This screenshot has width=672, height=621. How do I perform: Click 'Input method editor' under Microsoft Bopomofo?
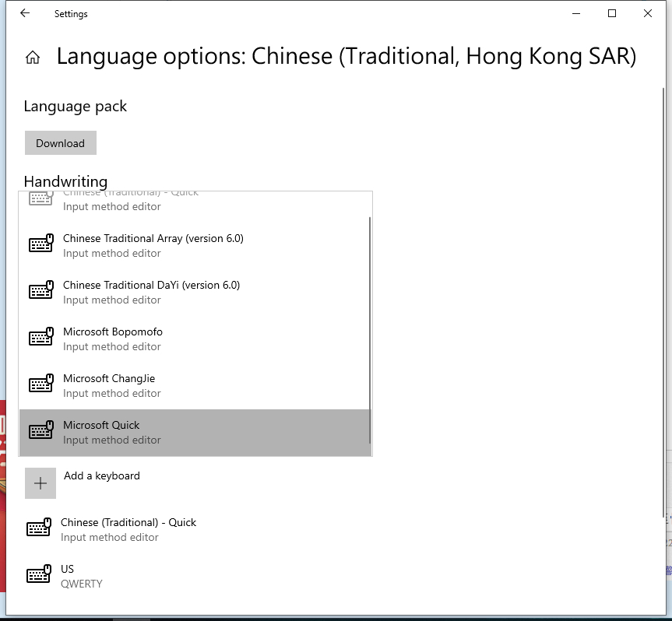tap(112, 346)
